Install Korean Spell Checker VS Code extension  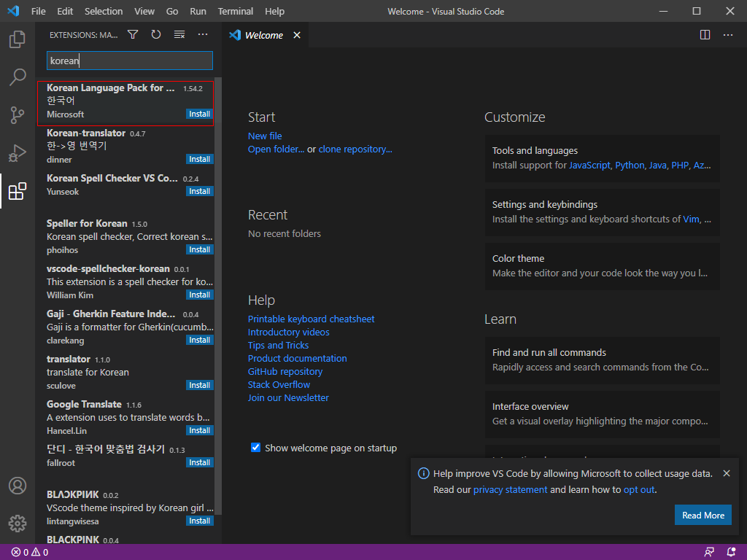(199, 191)
